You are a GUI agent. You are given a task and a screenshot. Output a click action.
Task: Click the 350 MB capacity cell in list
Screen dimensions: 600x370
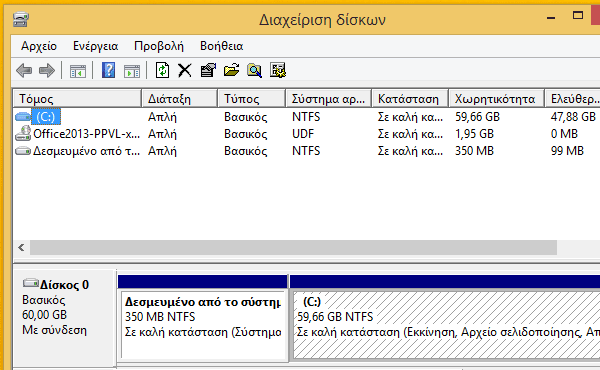click(x=474, y=151)
